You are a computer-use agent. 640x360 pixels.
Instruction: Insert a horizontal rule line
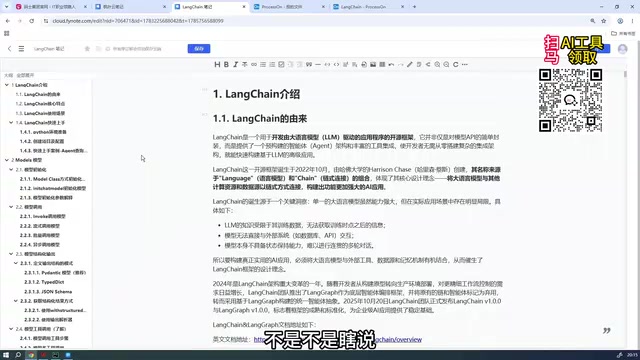coord(318,64)
